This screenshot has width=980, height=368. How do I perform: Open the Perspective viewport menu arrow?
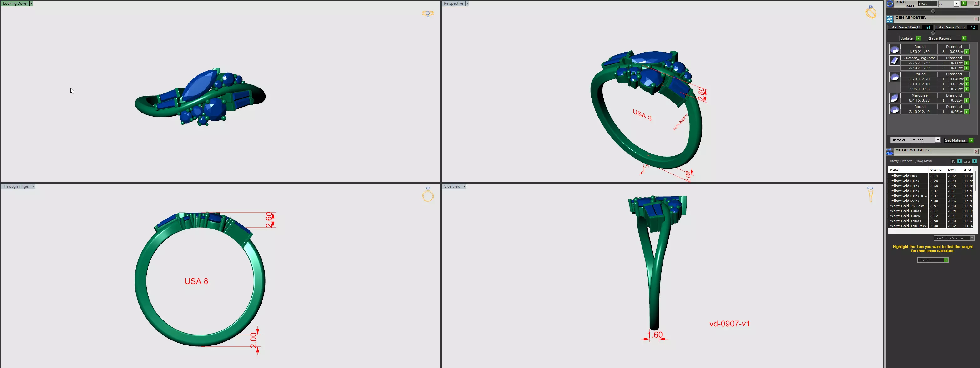(467, 3)
